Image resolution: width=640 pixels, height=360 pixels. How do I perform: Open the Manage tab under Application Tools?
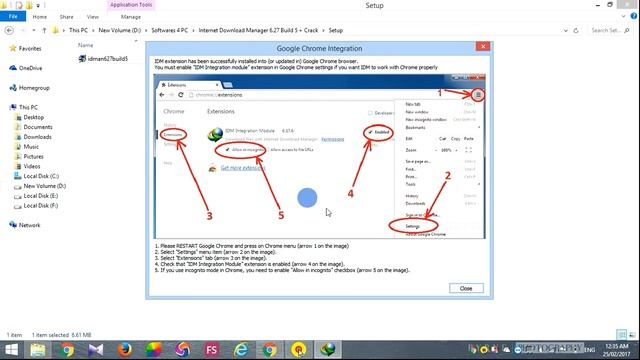point(131,17)
